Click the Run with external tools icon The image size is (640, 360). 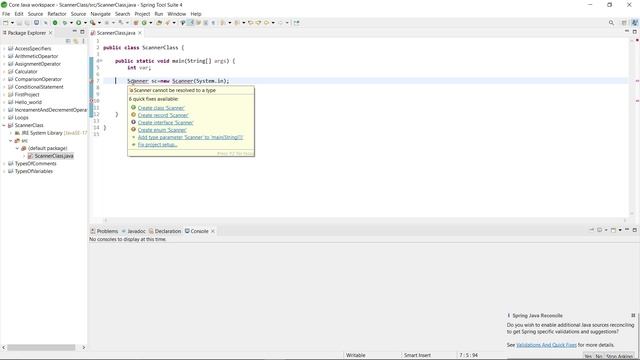(93, 23)
